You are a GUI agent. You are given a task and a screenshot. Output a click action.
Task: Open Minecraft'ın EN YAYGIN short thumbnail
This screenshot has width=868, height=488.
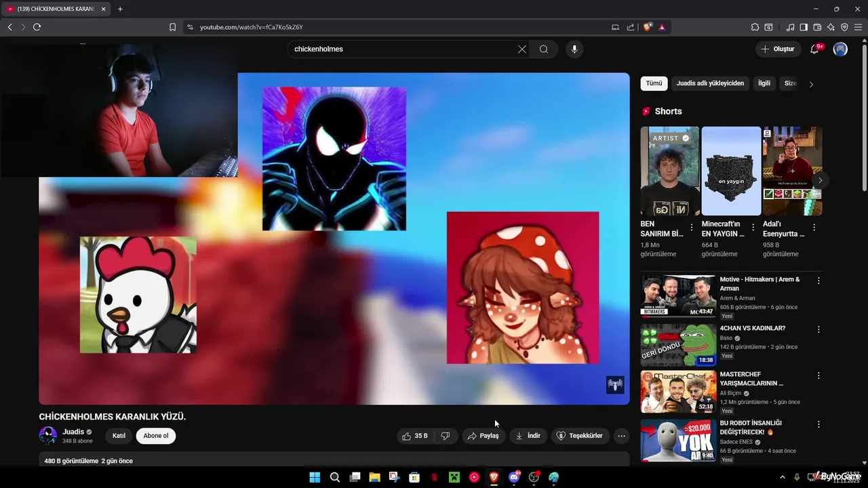pyautogui.click(x=731, y=171)
